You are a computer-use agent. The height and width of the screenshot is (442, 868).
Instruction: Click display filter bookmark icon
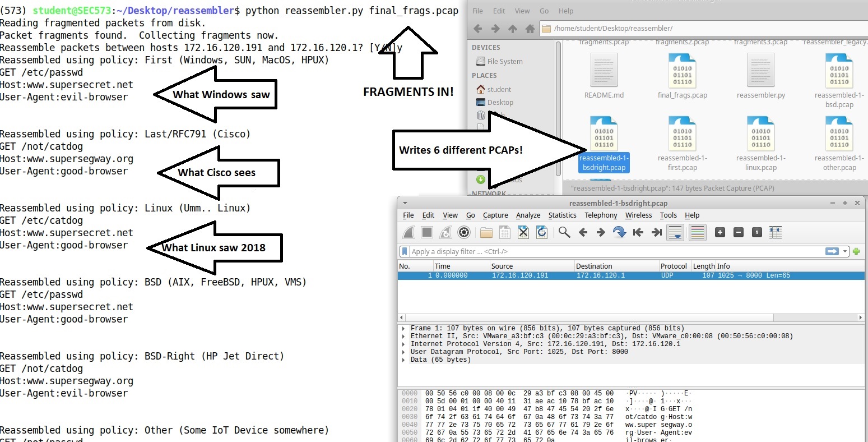pos(404,251)
